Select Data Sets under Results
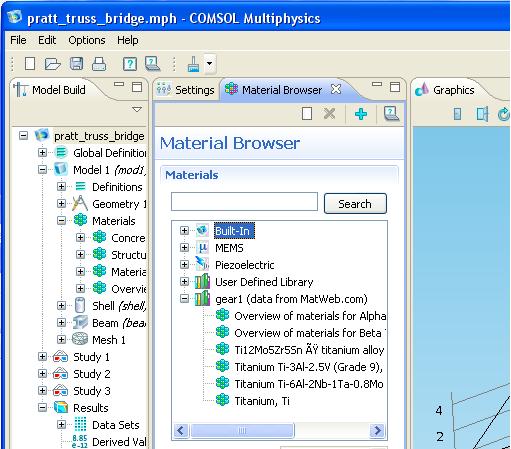This screenshot has width=511, height=449. point(115,425)
